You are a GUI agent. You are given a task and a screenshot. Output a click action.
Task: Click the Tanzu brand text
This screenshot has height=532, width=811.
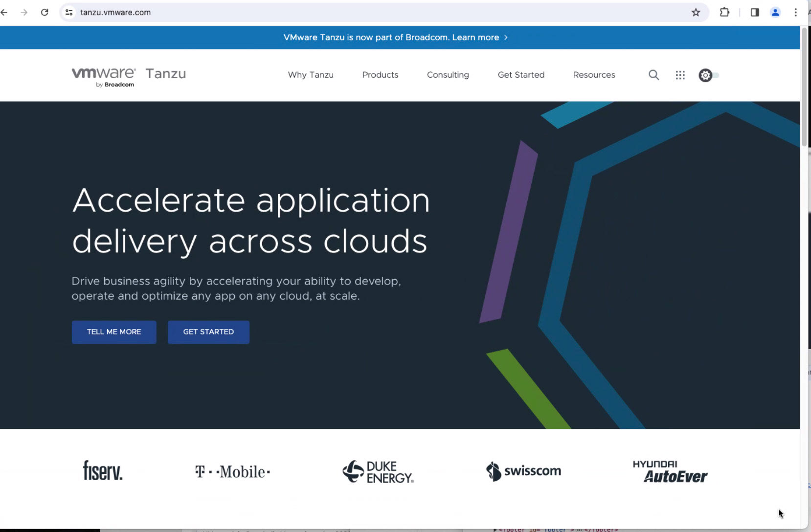coord(166,74)
